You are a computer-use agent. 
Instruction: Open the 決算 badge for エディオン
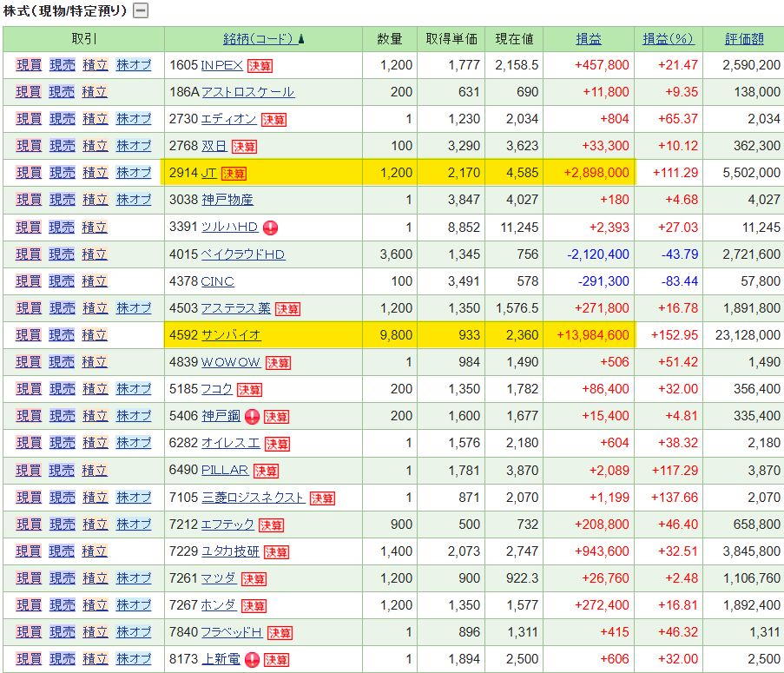coord(274,120)
